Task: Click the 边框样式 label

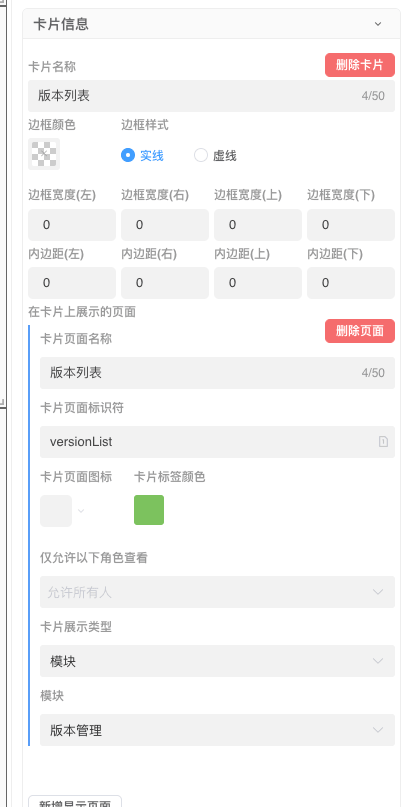Action: tap(145, 125)
